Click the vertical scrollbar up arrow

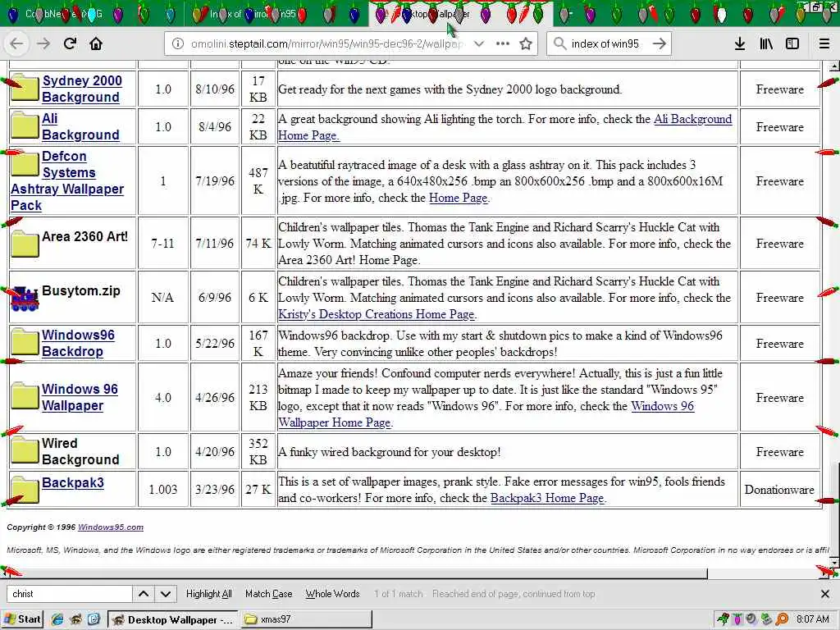[834, 66]
